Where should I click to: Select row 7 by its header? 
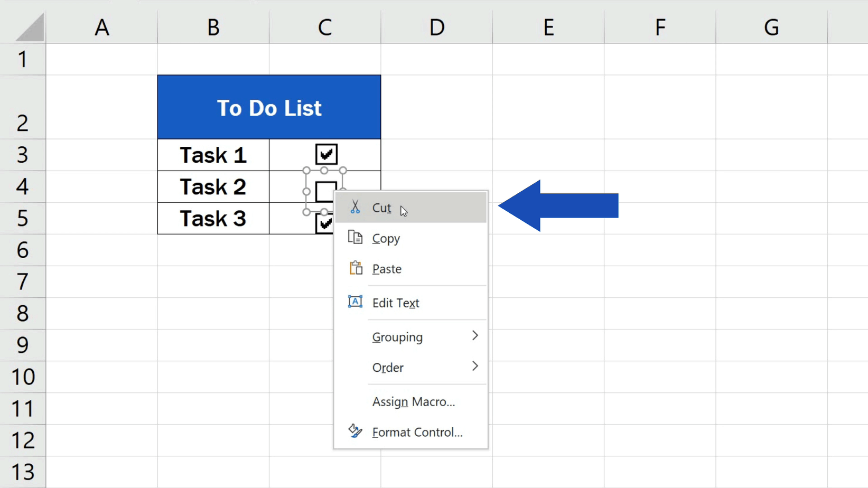pos(23,281)
